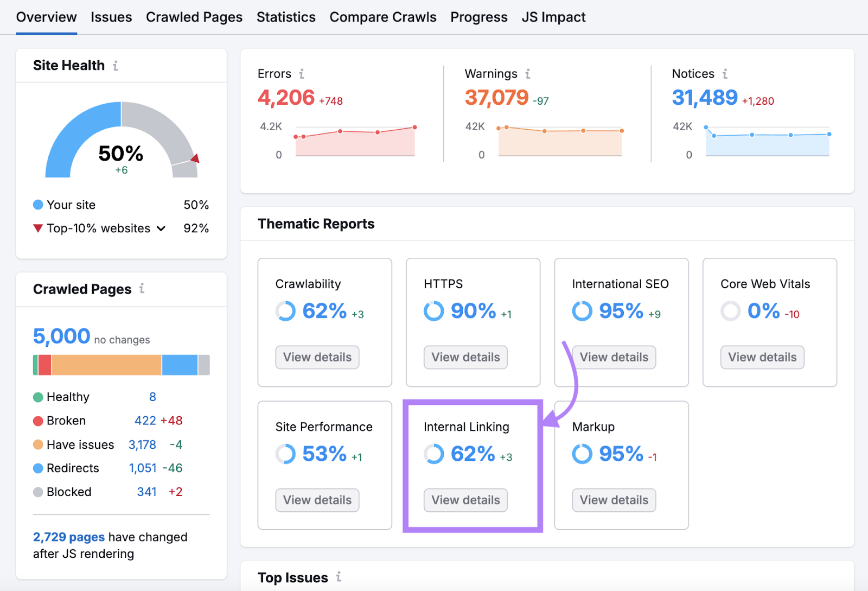This screenshot has height=591, width=868.
Task: Open the Top Issues info icon
Action: tap(339, 577)
